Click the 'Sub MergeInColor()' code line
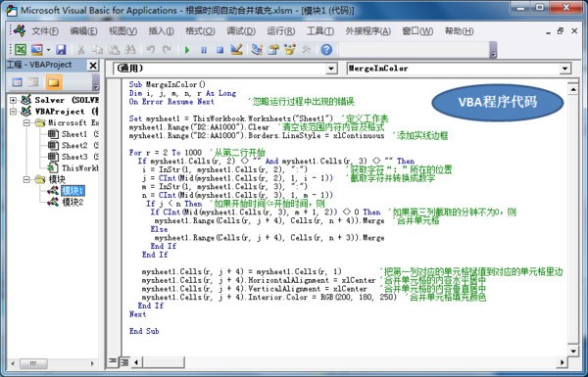 [168, 84]
